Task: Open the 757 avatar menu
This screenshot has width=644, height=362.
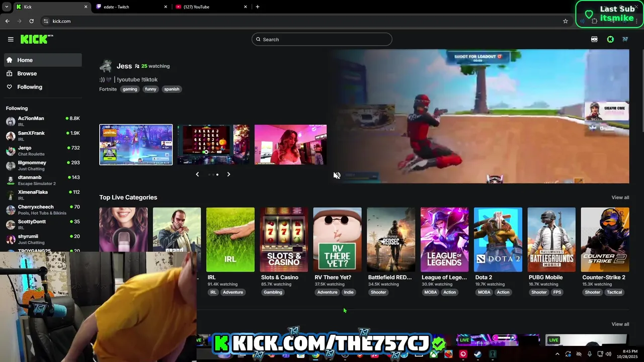Action: 625,39
